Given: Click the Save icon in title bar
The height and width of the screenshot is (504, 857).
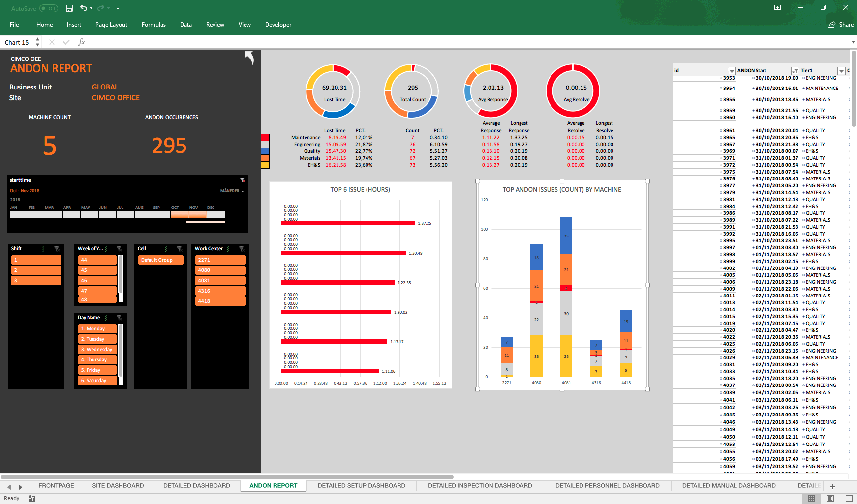Looking at the screenshot, I should click(x=69, y=8).
